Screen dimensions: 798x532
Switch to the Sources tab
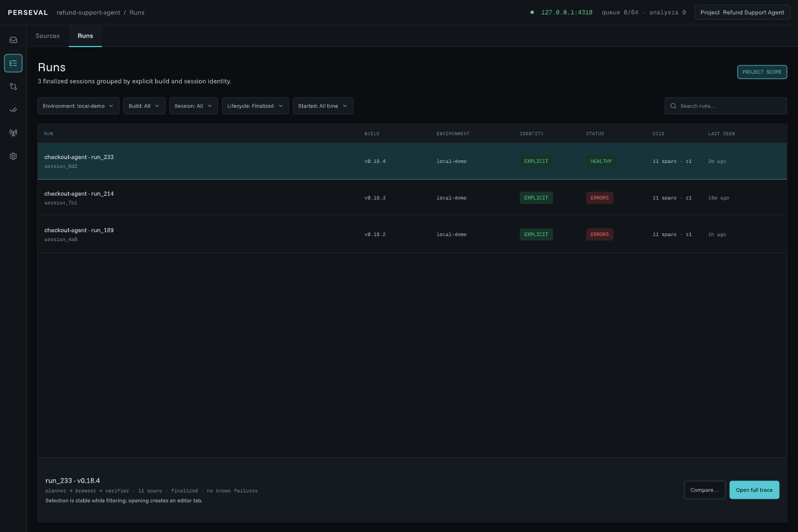(48, 36)
